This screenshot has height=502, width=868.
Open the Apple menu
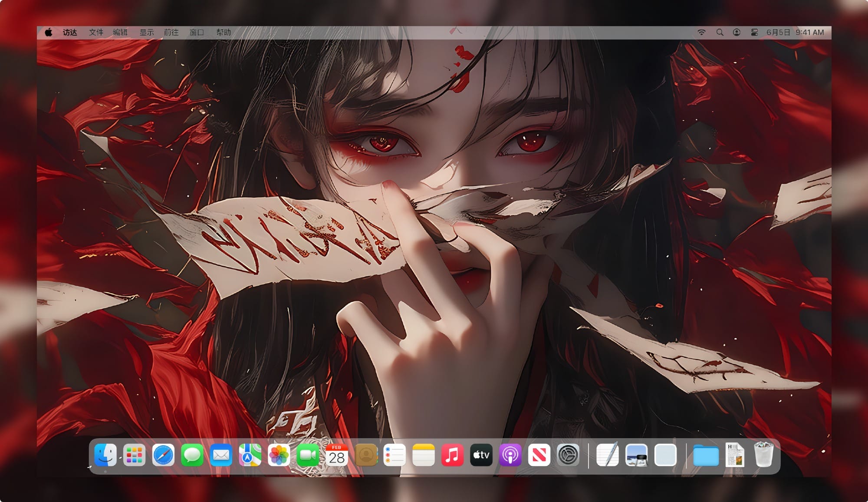[x=49, y=33]
